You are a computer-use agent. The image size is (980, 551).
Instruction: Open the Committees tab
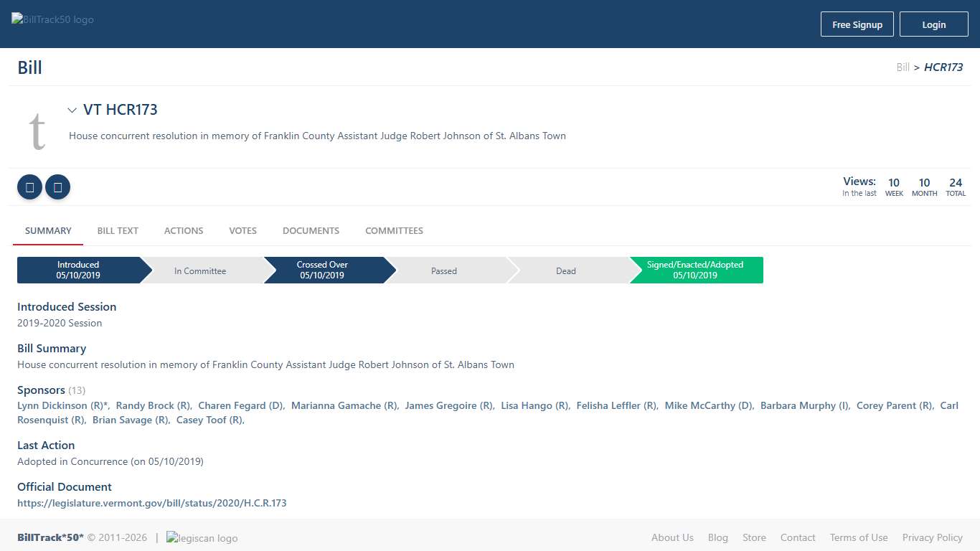pos(394,231)
